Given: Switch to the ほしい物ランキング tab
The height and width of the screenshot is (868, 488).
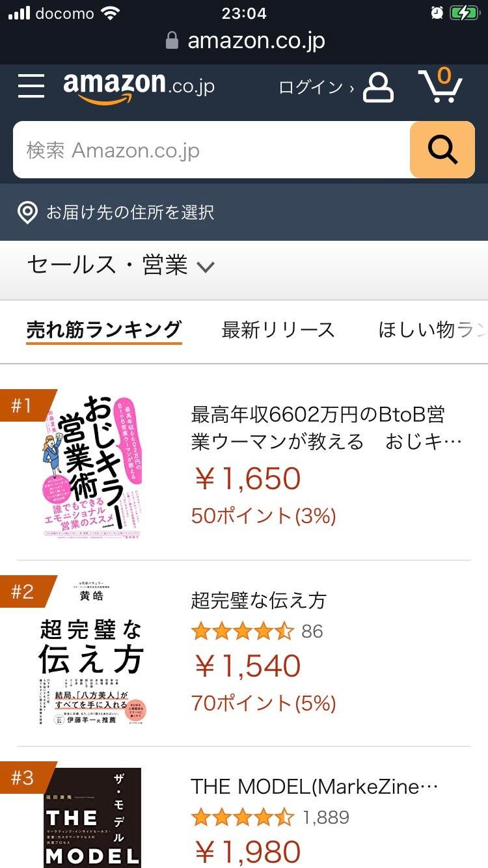Looking at the screenshot, I should click(432, 330).
